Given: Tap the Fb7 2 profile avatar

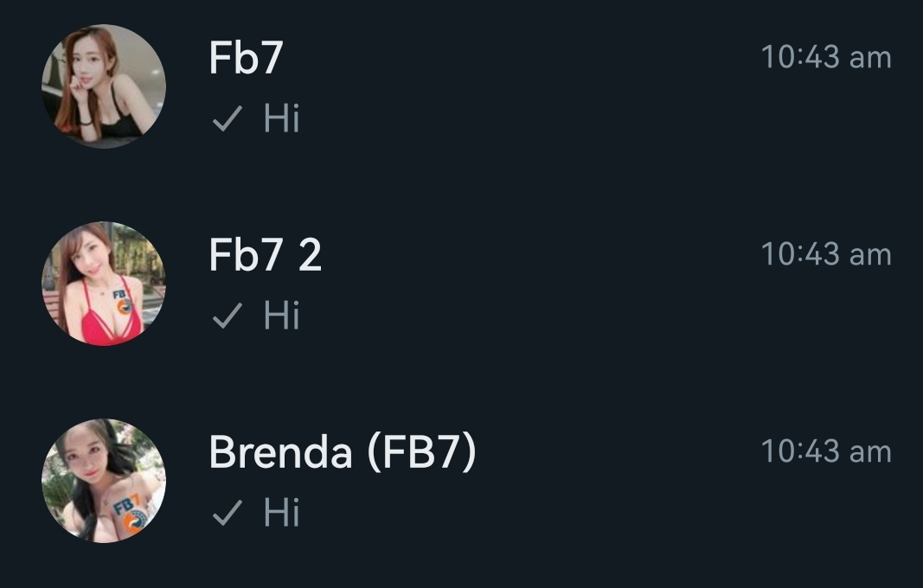Looking at the screenshot, I should [x=103, y=284].
